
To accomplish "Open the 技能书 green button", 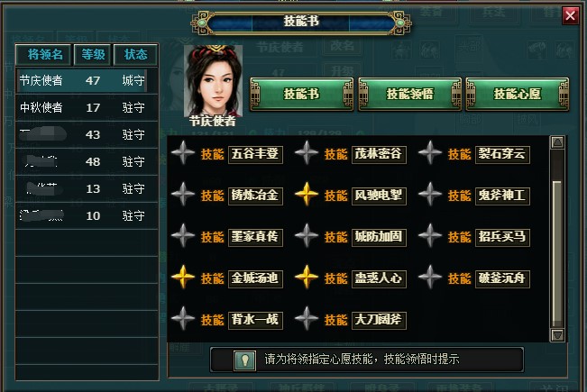I will tap(301, 95).
